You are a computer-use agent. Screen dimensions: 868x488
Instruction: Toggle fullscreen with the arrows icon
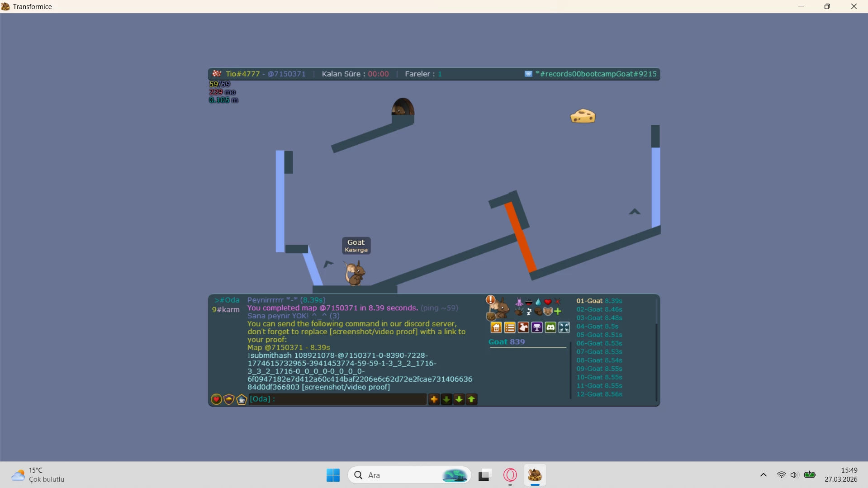click(564, 327)
